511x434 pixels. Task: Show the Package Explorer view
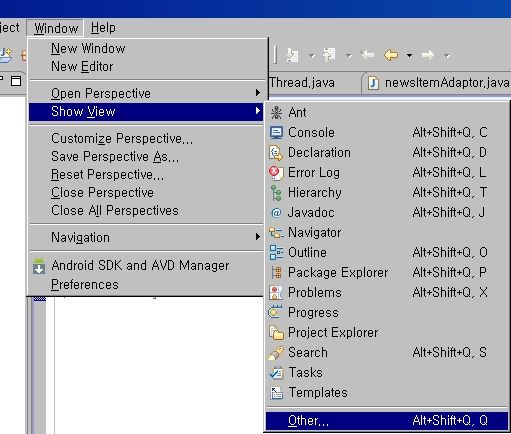387,272
